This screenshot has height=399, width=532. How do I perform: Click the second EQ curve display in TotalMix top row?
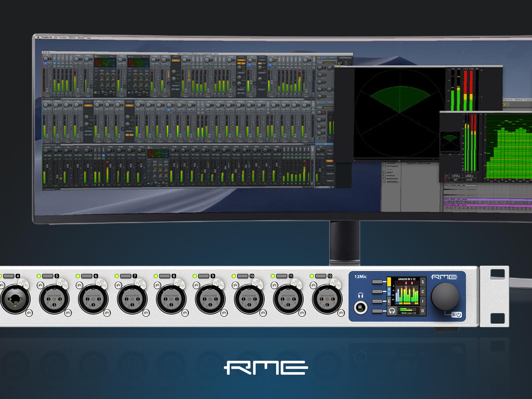coord(139,63)
